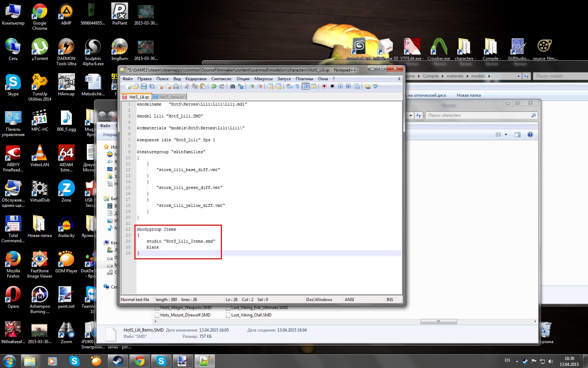
Task: Save the current file via toolbar
Action: click(x=144, y=87)
